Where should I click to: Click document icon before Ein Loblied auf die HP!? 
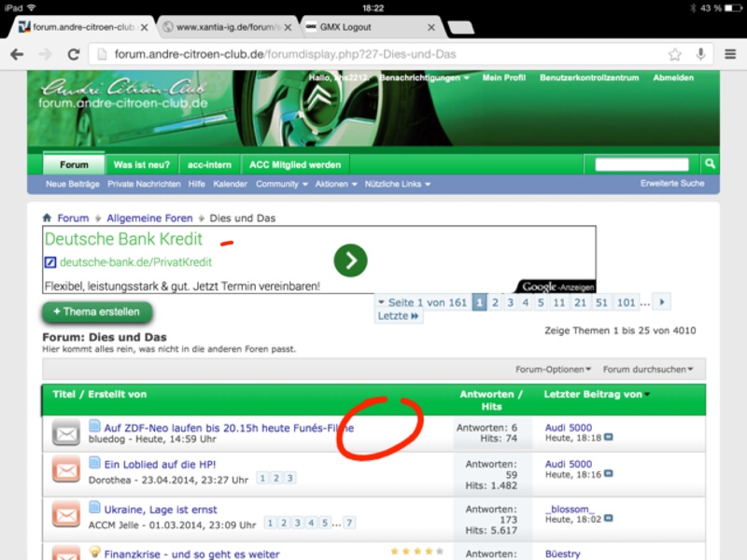tap(95, 462)
